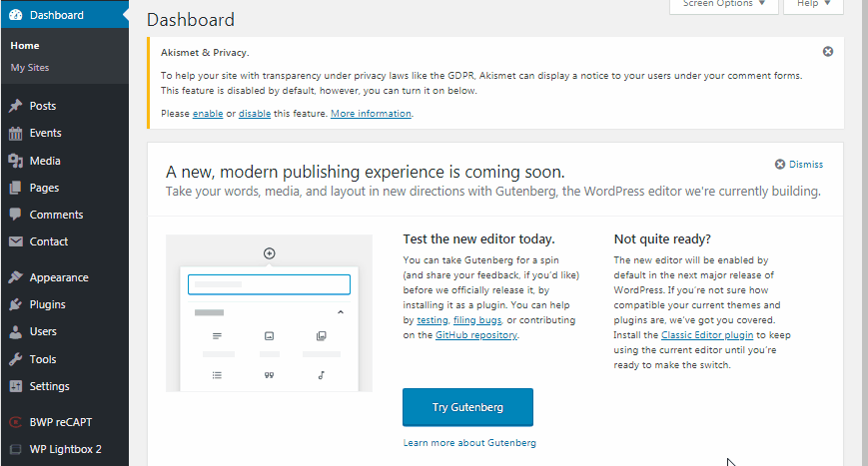Image resolution: width=868 pixels, height=466 pixels.
Task: Click the Gutenberg editor preview thumbnail
Action: tap(269, 313)
